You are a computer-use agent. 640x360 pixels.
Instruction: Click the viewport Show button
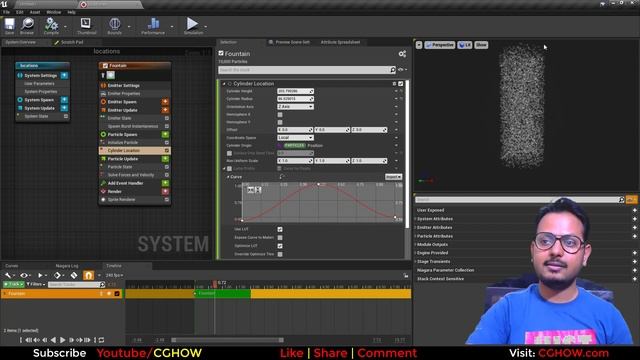pyautogui.click(x=481, y=45)
